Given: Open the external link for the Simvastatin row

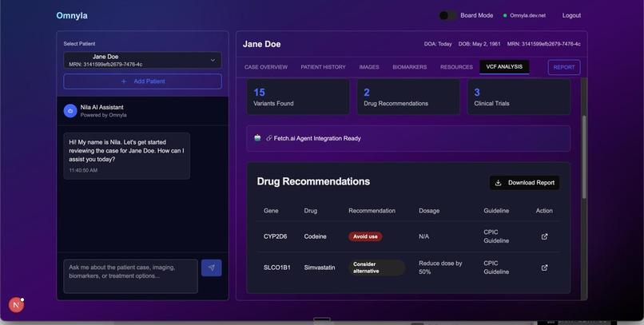Looking at the screenshot, I should pos(544,268).
